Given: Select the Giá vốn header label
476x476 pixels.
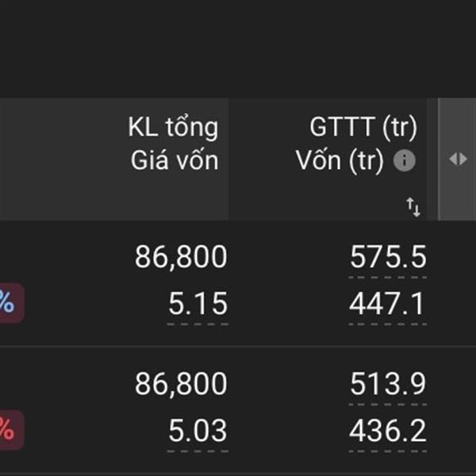Looking at the screenshot, I should 175,160.
